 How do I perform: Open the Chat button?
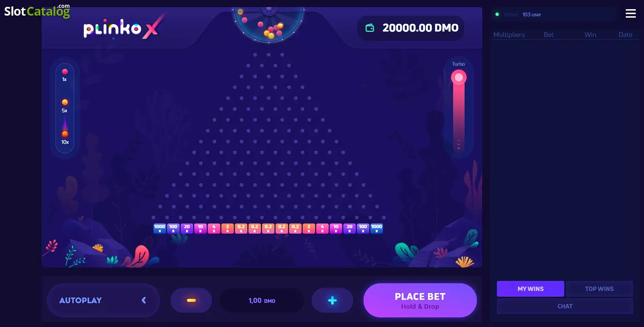(565, 306)
